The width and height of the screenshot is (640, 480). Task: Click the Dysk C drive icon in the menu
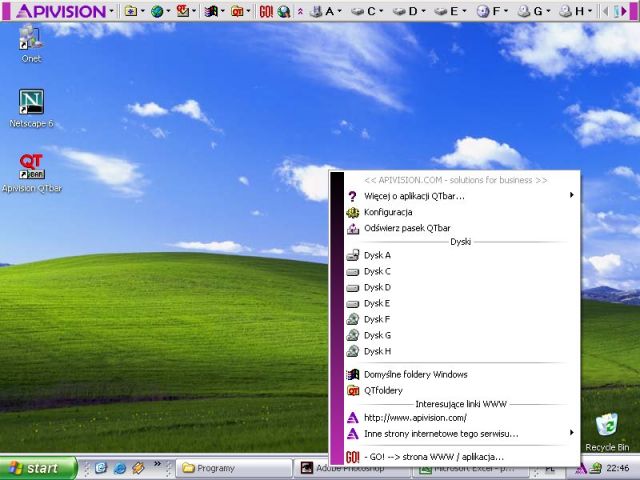[x=353, y=271]
